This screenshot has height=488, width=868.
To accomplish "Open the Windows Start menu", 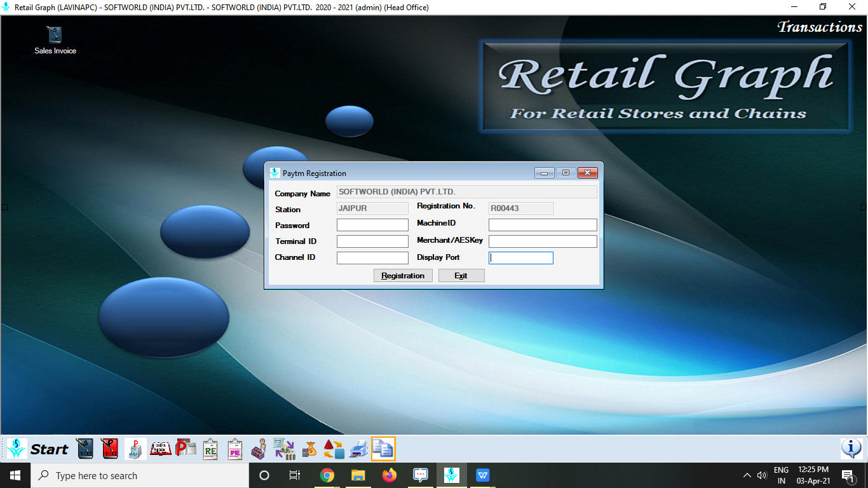I will click(x=15, y=475).
